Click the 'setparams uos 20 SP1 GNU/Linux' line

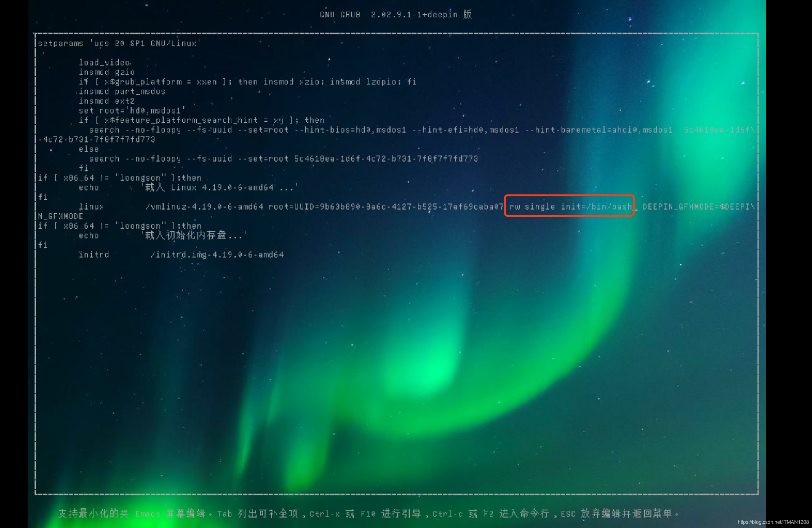[x=119, y=43]
